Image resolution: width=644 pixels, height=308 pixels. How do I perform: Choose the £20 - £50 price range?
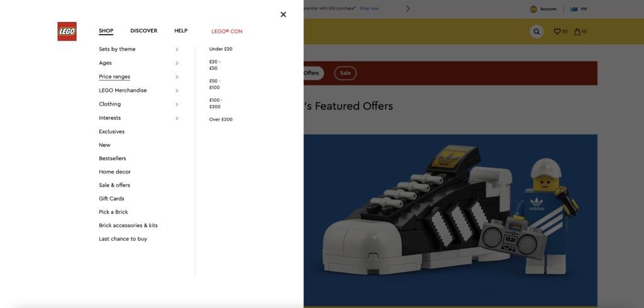(215, 65)
